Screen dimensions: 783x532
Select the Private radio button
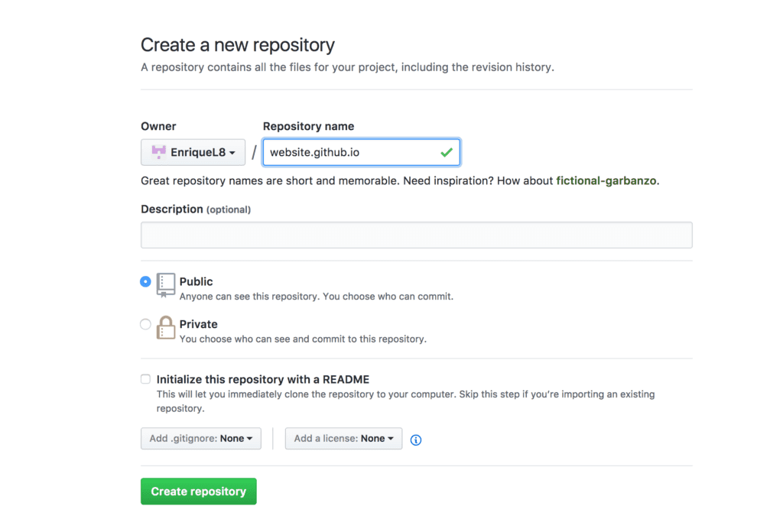pyautogui.click(x=145, y=324)
